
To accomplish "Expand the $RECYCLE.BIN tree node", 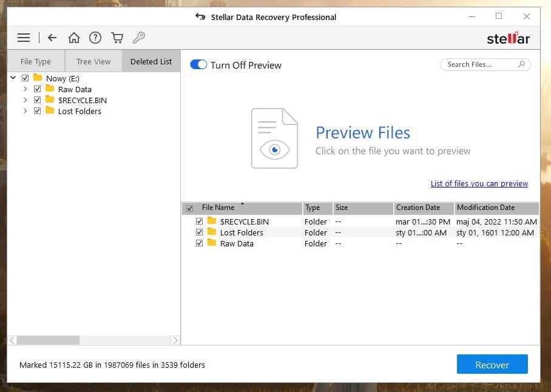I will [25, 100].
